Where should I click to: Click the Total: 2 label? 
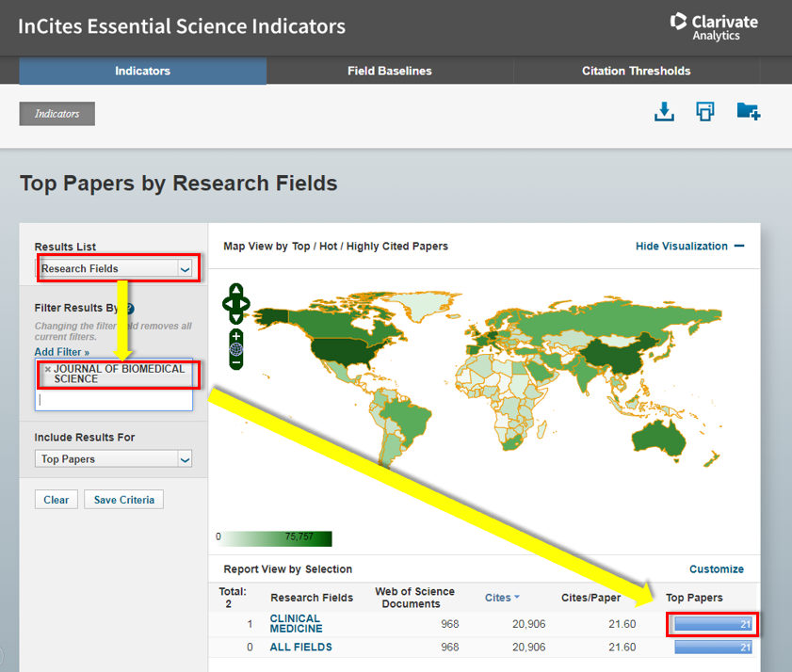click(x=233, y=598)
